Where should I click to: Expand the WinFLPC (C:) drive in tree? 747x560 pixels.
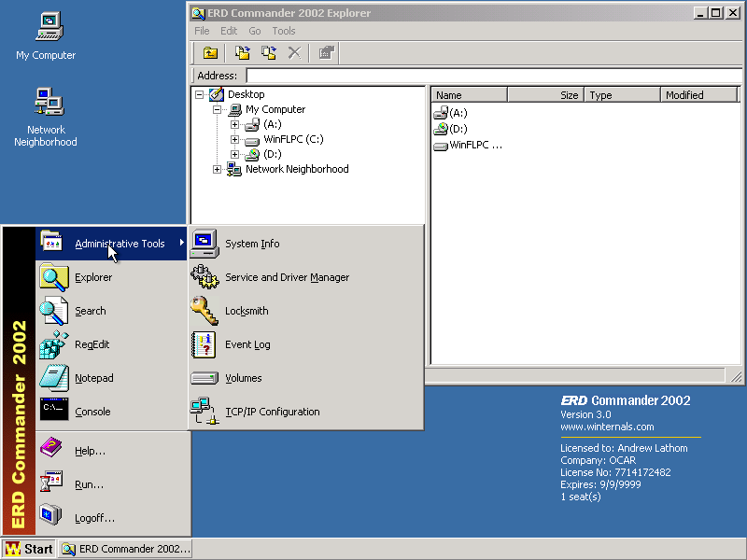pyautogui.click(x=234, y=139)
